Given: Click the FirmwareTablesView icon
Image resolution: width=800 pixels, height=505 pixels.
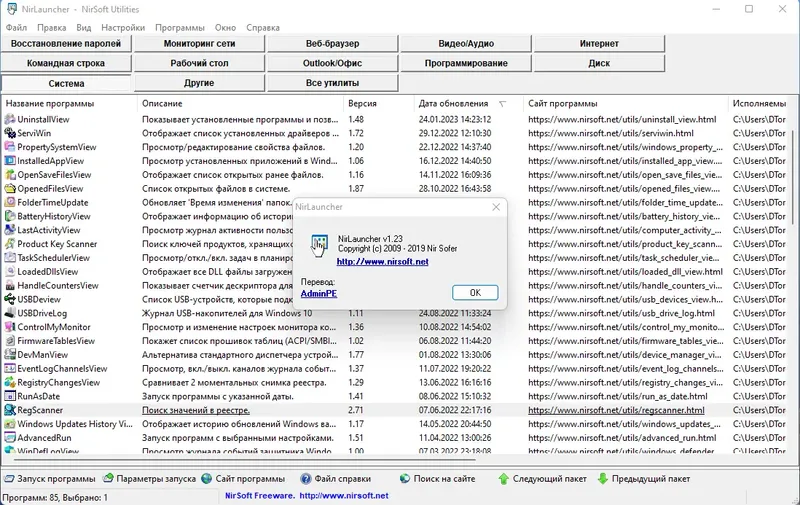Looking at the screenshot, I should 10,341.
